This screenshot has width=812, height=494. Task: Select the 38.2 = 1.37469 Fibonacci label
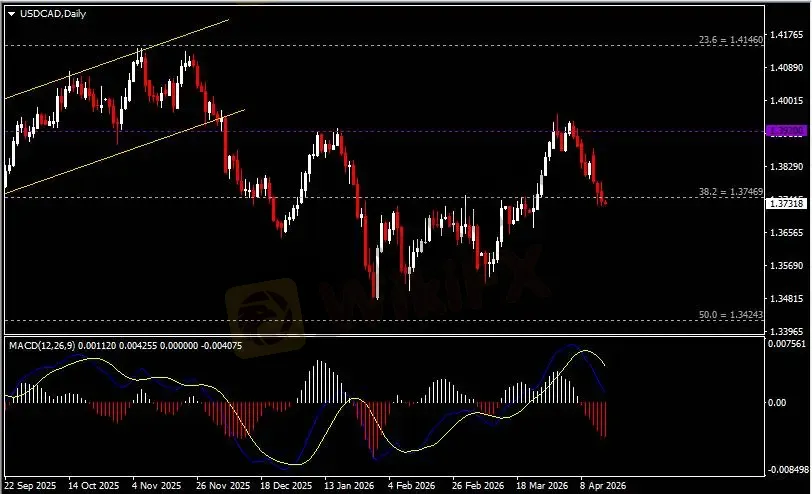[731, 192]
